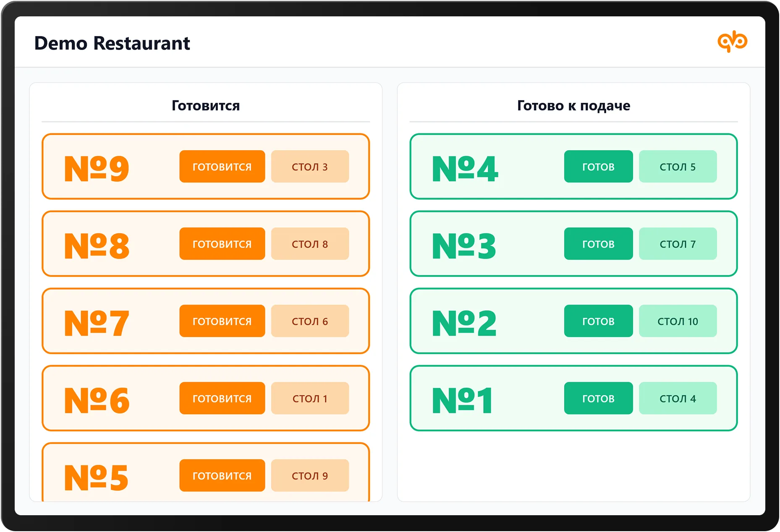Click ГОТОВ badge on order №4
780x532 pixels.
598,167
